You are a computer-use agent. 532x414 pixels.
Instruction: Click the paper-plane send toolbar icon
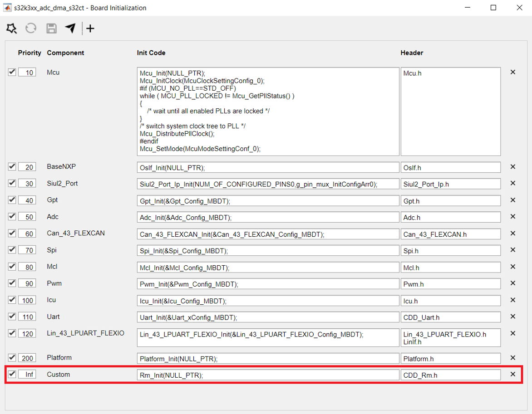point(70,29)
